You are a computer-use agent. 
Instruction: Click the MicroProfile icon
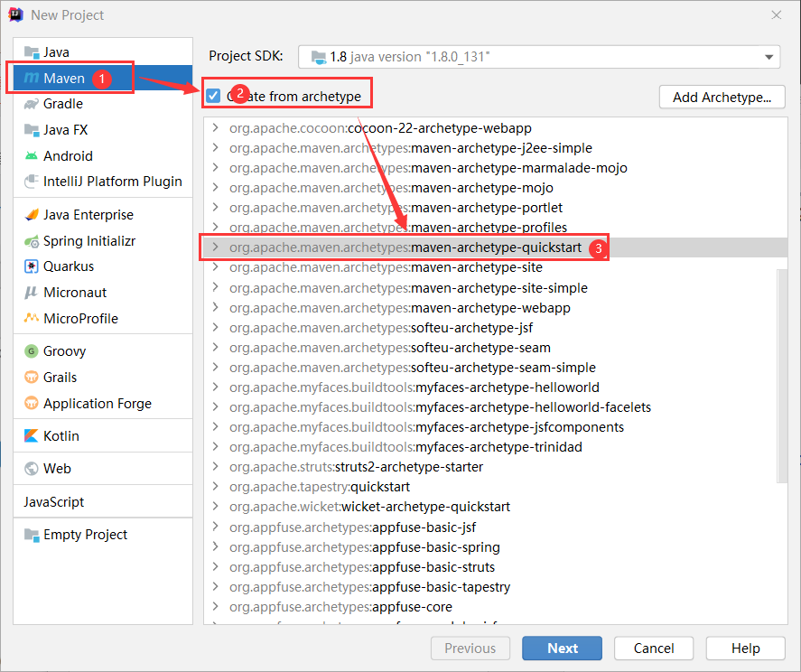[32, 318]
